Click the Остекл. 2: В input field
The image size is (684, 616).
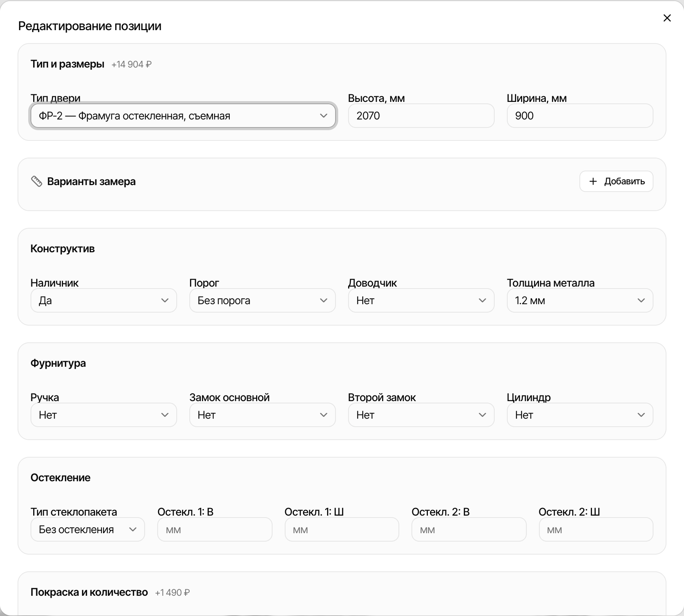469,529
